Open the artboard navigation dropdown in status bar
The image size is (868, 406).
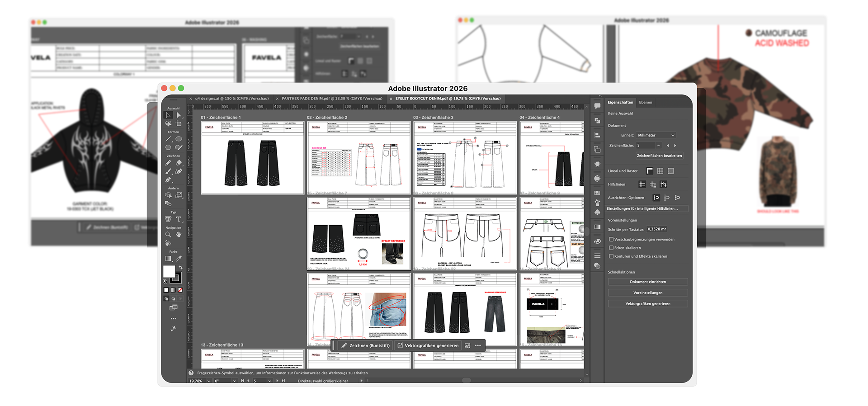click(x=269, y=381)
